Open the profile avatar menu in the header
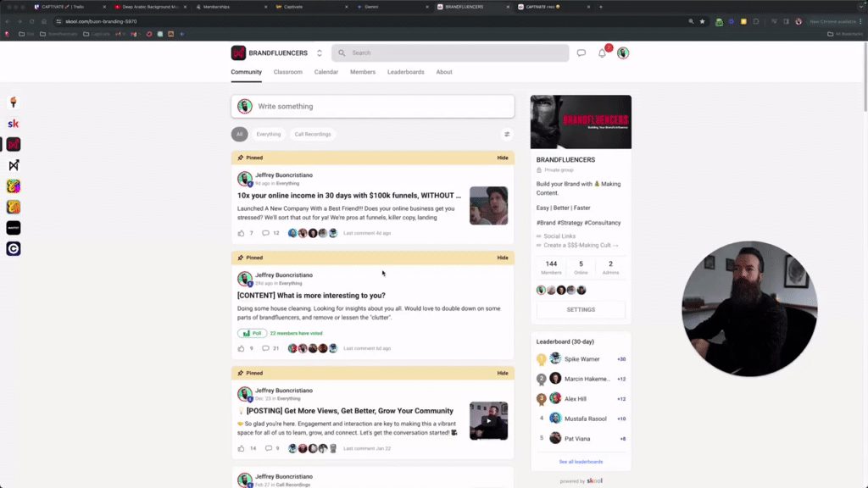Image resolution: width=868 pixels, height=488 pixels. [623, 53]
